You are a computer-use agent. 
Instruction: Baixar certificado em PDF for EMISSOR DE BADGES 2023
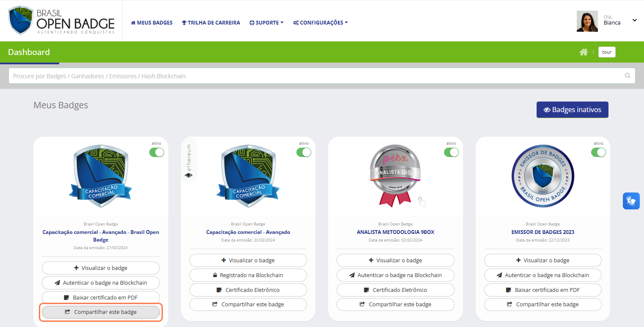point(543,290)
